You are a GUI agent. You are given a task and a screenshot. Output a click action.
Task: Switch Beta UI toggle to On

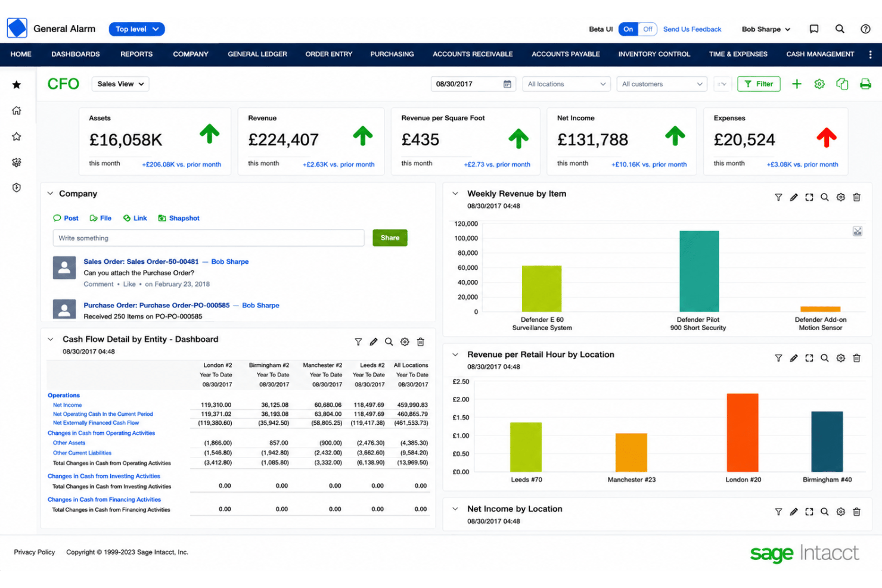[x=628, y=29]
